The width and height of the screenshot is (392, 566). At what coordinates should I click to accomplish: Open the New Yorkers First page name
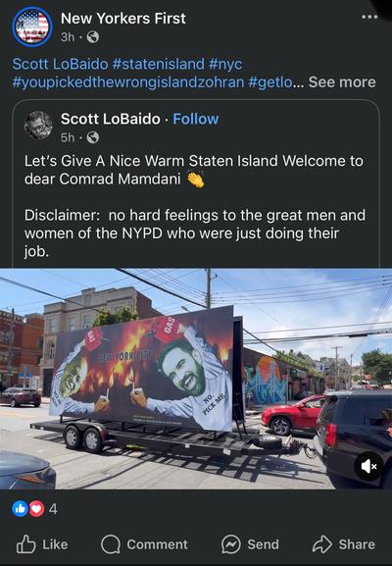click(123, 18)
